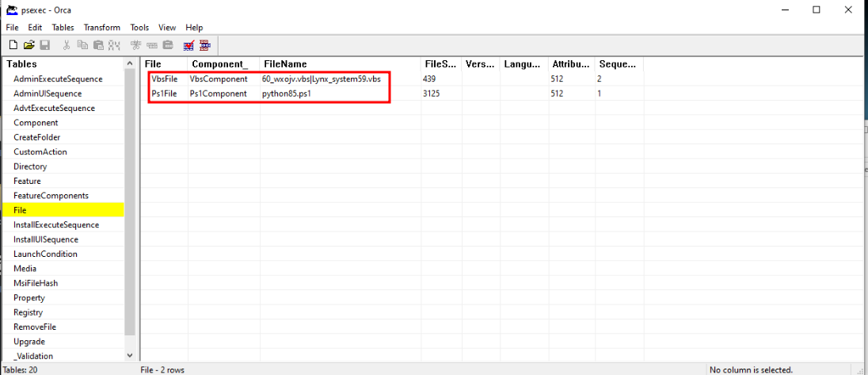Sort by the Version column header
The height and width of the screenshot is (375, 868).
(x=481, y=64)
